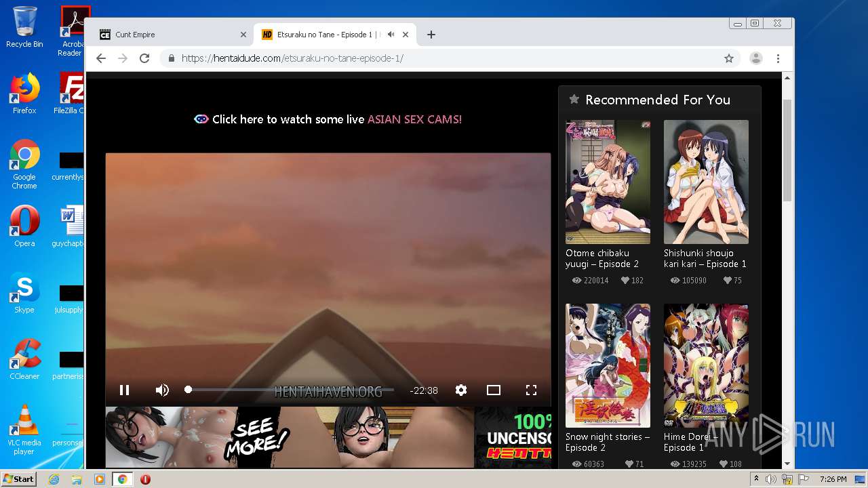Click the page scrollbar thumb

(x=787, y=150)
